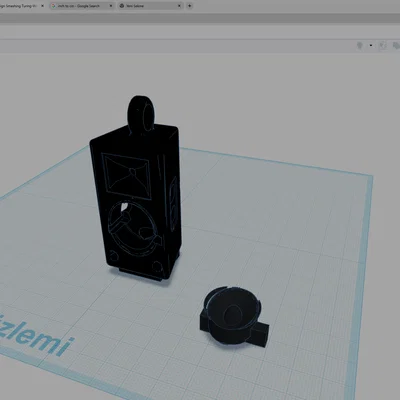Select the black speaker cabinet model

tap(135, 200)
